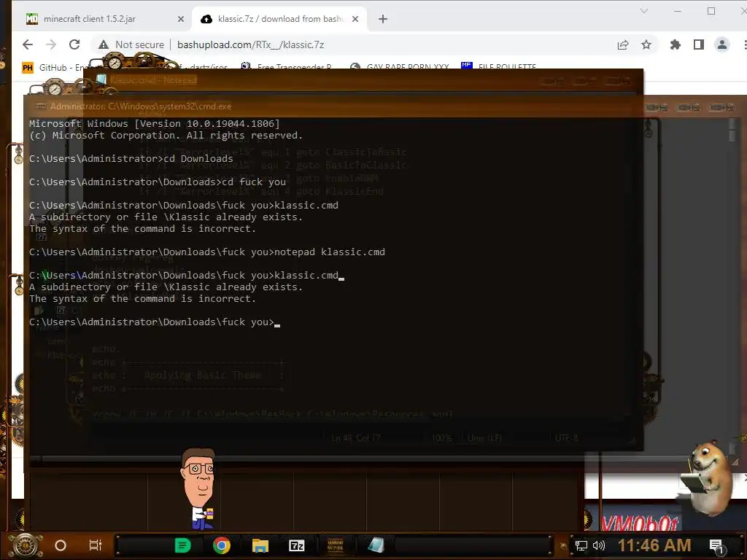
Task: Go back to the previous page
Action: click(x=28, y=44)
